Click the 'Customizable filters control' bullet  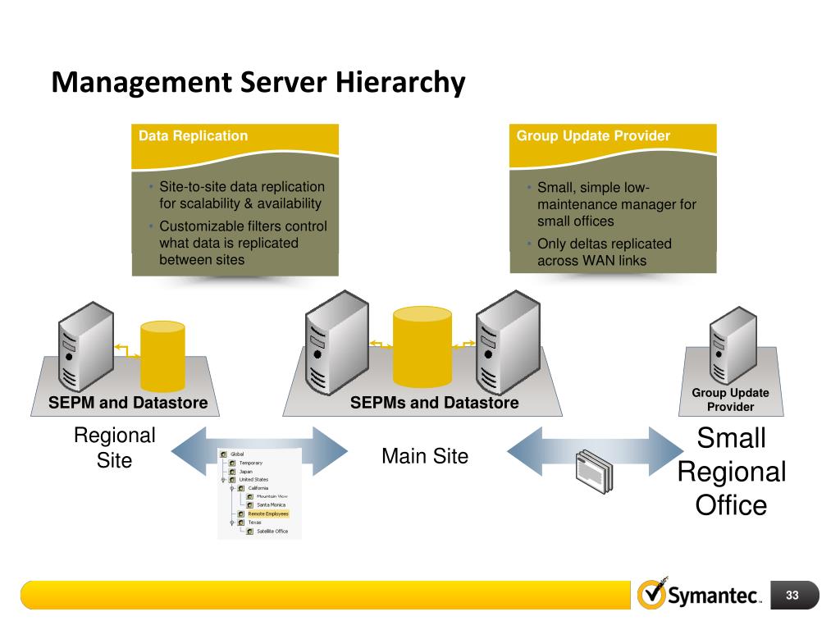tap(243, 243)
